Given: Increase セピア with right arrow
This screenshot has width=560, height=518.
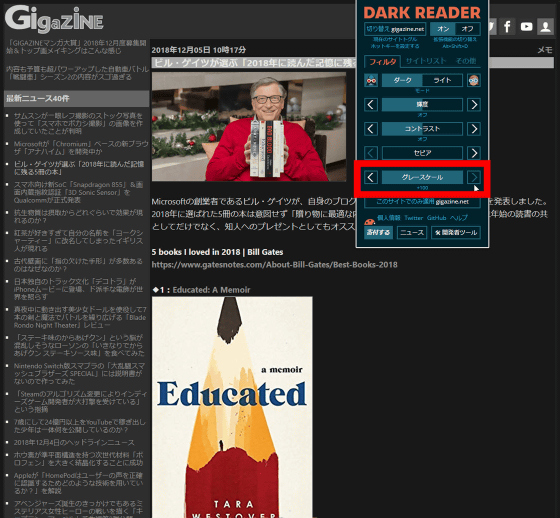Looking at the screenshot, I should coord(474,153).
